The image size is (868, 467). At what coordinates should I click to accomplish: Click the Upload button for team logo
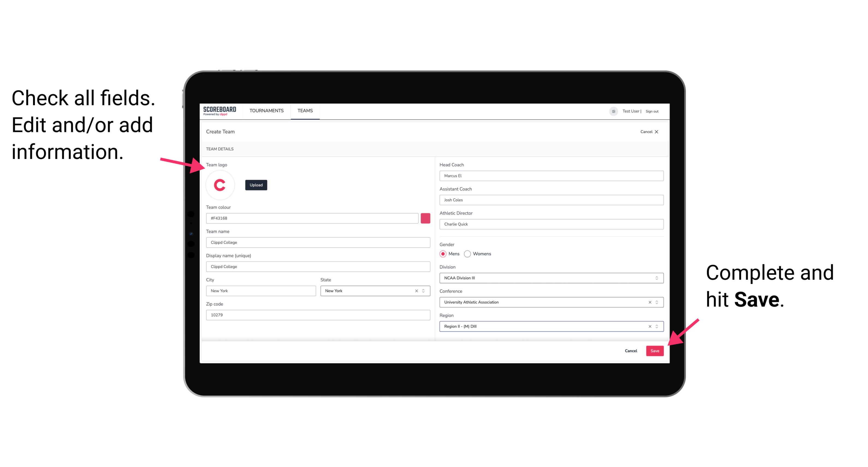pos(256,185)
